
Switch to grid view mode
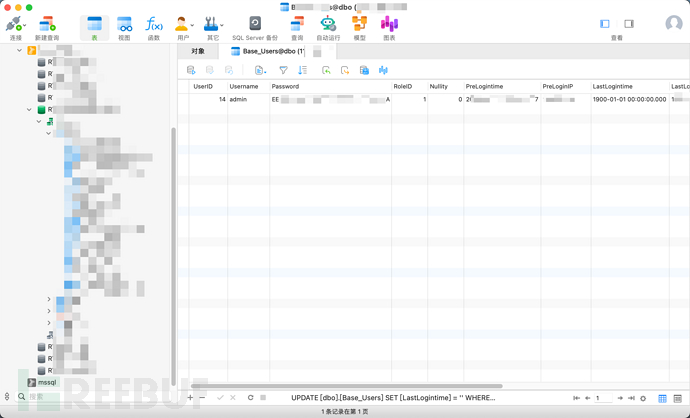(662, 398)
